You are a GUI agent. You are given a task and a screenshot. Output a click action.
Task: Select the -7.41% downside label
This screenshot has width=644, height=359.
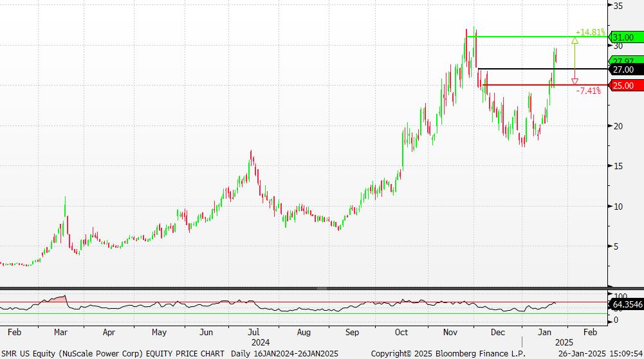click(589, 91)
